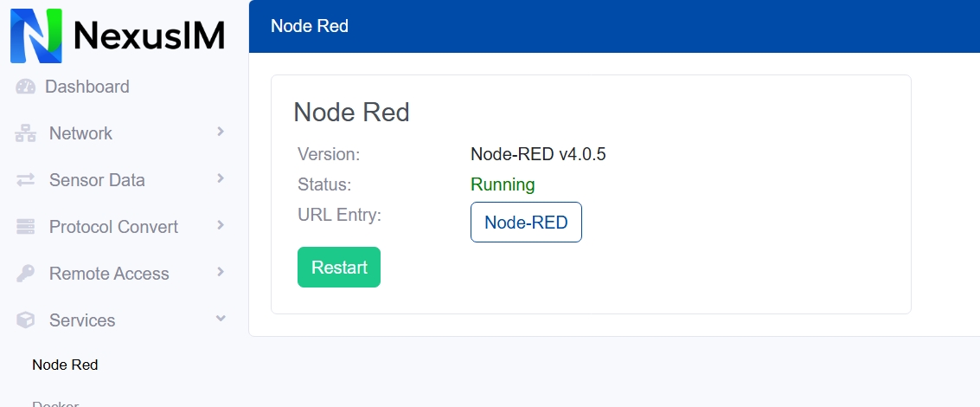980x407 pixels.
Task: Click the Dashboard gauge icon
Action: coord(26,87)
